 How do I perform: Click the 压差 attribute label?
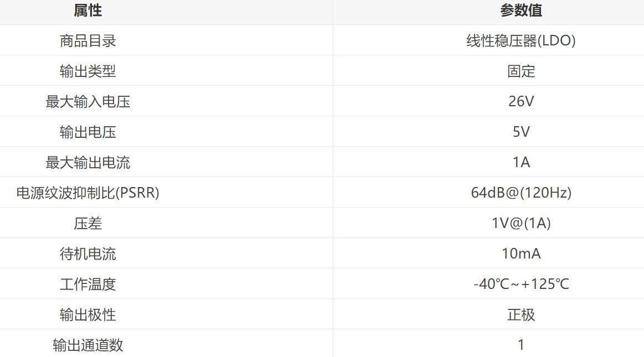[x=87, y=224]
